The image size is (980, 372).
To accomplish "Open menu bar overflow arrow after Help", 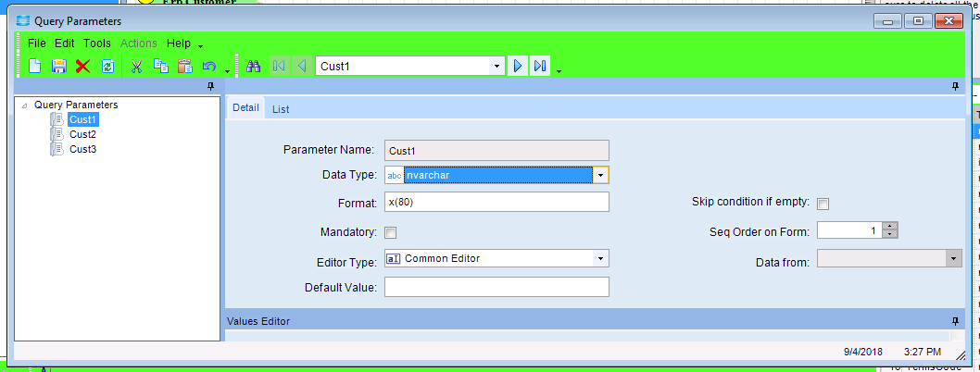I will pos(201,46).
